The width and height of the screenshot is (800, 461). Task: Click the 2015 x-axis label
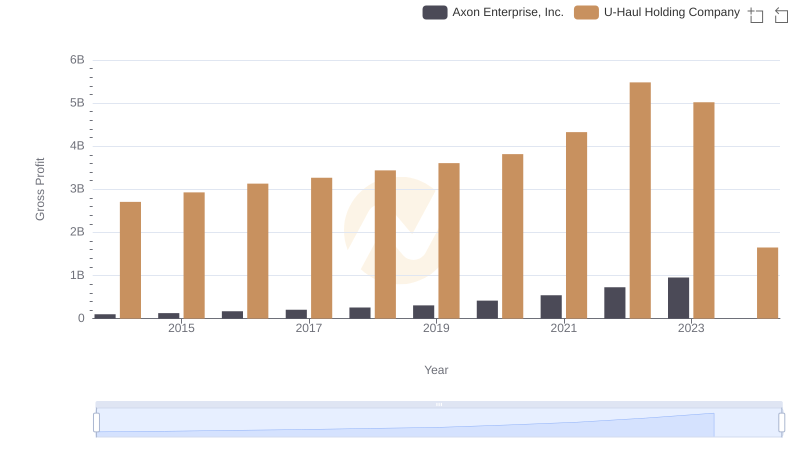(181, 328)
